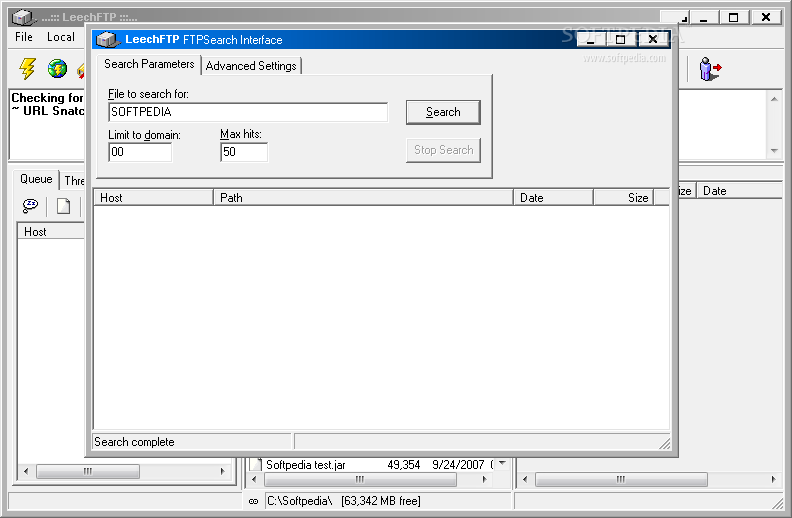Click the Search complete status text

134,442
